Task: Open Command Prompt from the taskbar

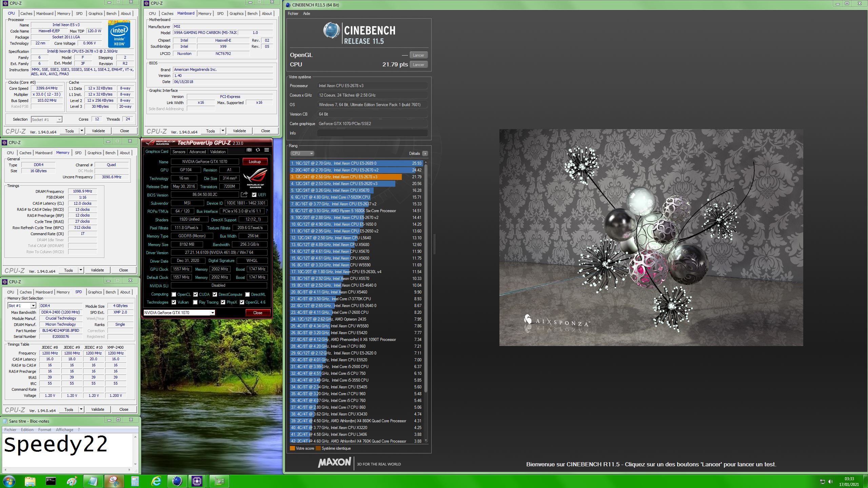Action: point(51,481)
